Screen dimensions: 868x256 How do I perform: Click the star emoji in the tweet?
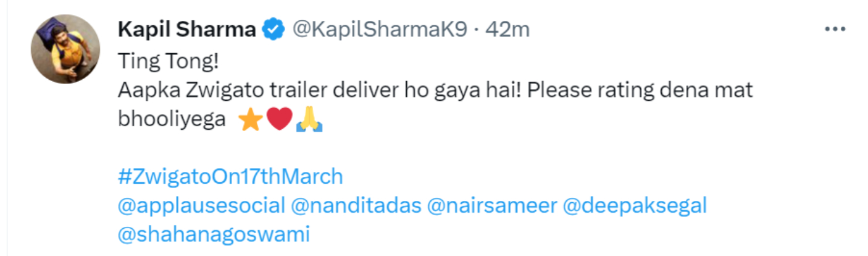250,121
